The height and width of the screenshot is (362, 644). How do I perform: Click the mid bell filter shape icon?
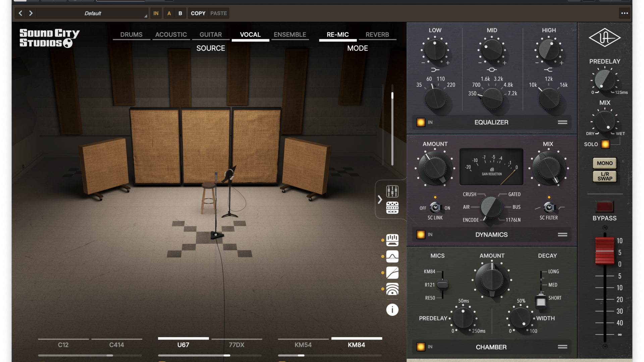[492, 70]
